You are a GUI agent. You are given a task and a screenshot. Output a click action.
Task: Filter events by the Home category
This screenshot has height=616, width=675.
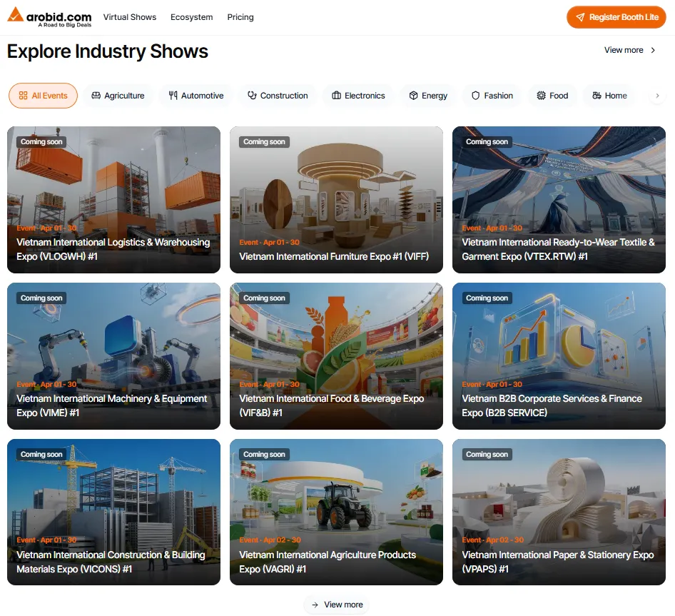(609, 96)
